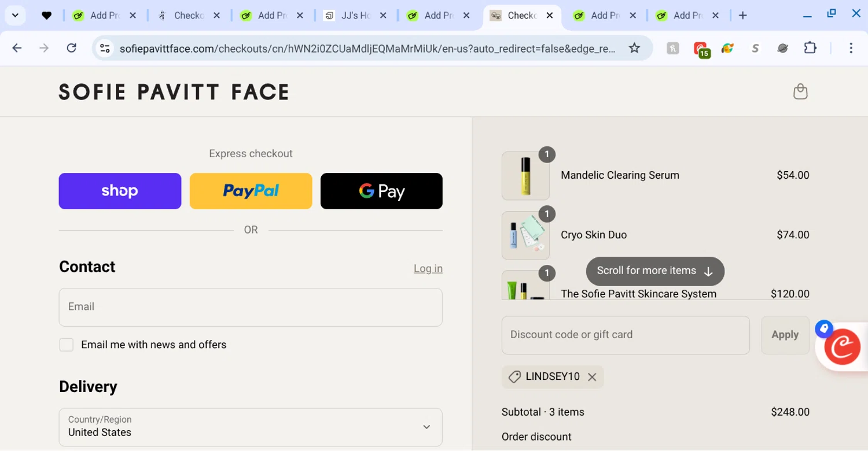The height and width of the screenshot is (451, 868).
Task: Click the colorful leaf extension icon
Action: [x=727, y=49]
